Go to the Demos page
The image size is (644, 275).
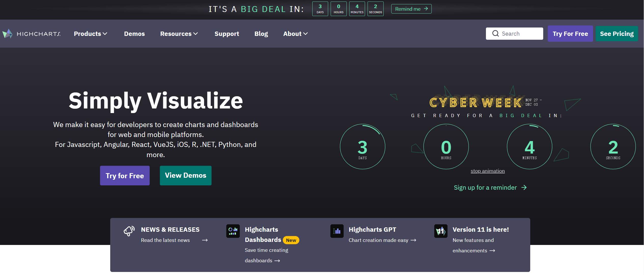pyautogui.click(x=134, y=34)
